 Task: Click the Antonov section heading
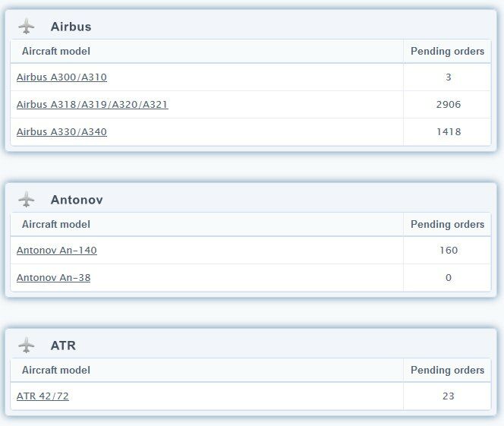77,200
